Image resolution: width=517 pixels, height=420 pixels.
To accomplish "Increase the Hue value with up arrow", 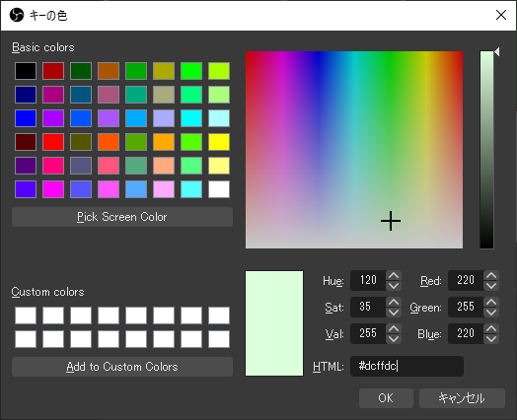I will point(394,275).
